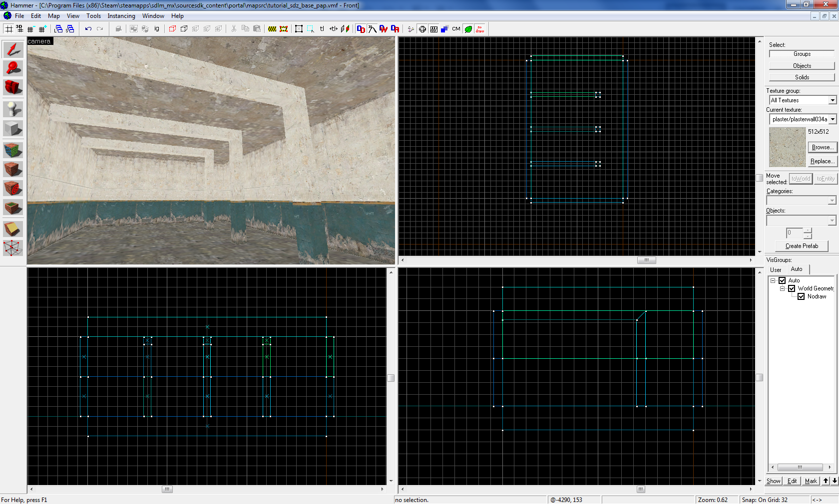Activate the Magnify tool

(13, 68)
